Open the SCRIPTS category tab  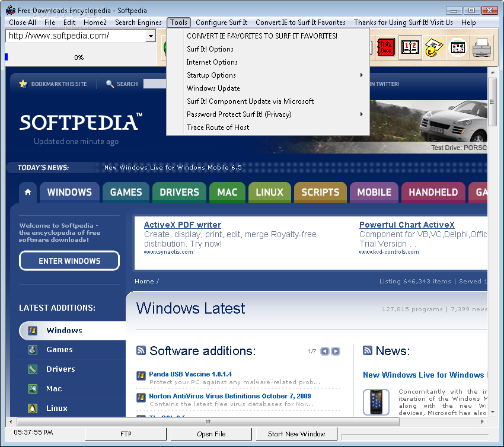tap(320, 192)
